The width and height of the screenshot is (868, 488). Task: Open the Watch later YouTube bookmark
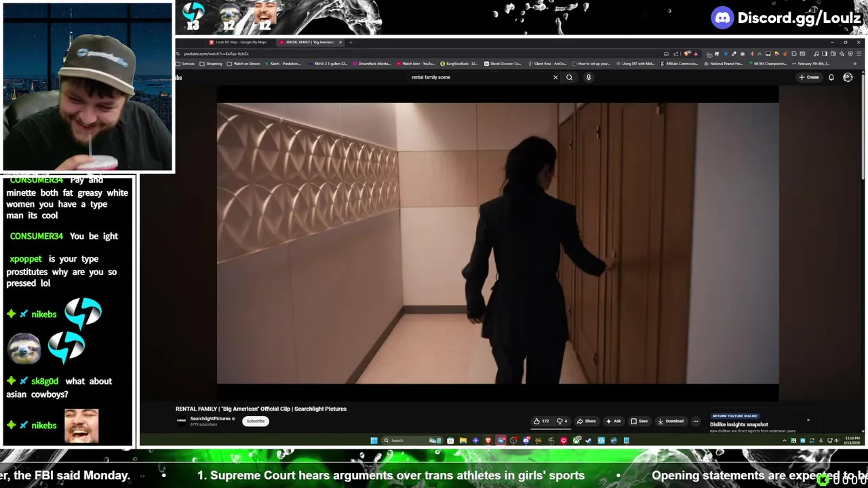click(415, 64)
